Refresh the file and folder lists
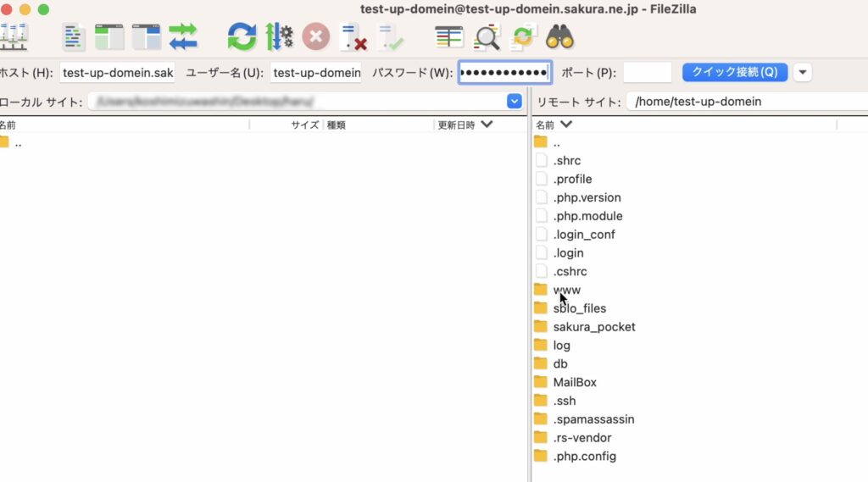 [242, 36]
